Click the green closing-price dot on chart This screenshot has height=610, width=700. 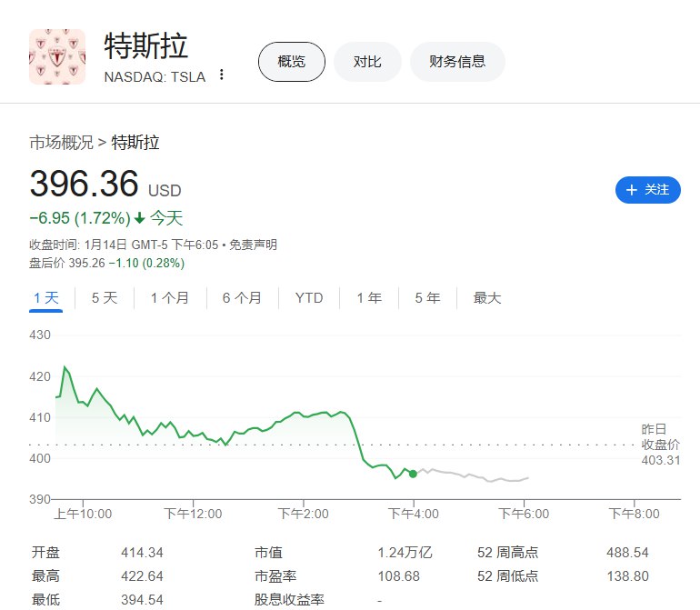(x=413, y=474)
